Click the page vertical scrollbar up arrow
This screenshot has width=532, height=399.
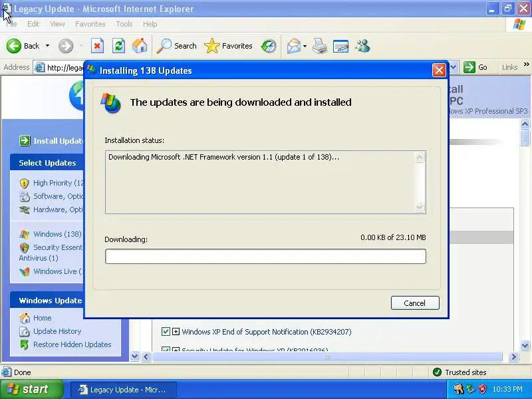click(525, 124)
